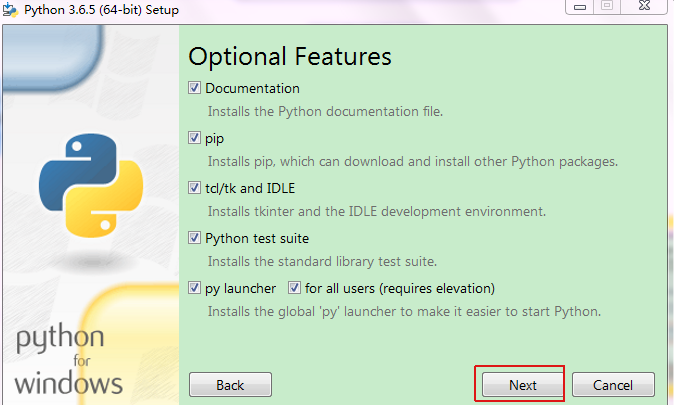Click the 'Optional Features' heading

pyautogui.click(x=290, y=57)
